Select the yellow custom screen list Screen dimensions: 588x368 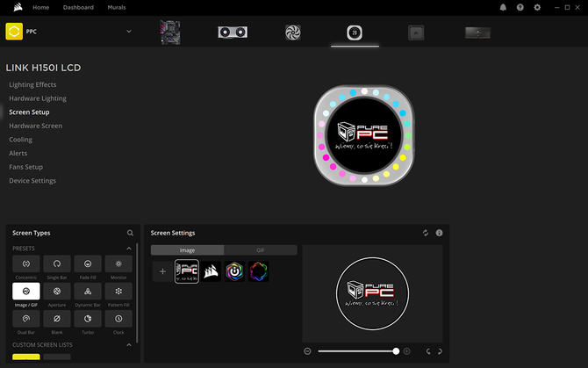[x=26, y=357]
